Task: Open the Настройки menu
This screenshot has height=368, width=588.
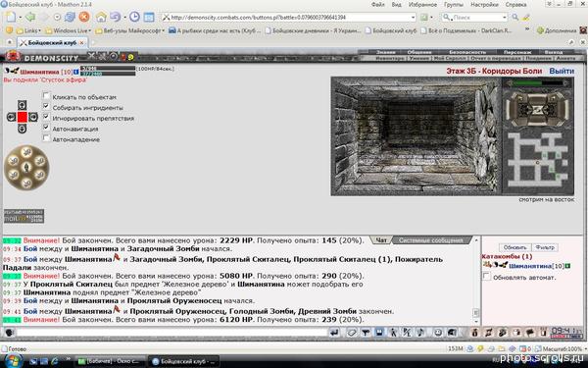Action: coord(484,5)
